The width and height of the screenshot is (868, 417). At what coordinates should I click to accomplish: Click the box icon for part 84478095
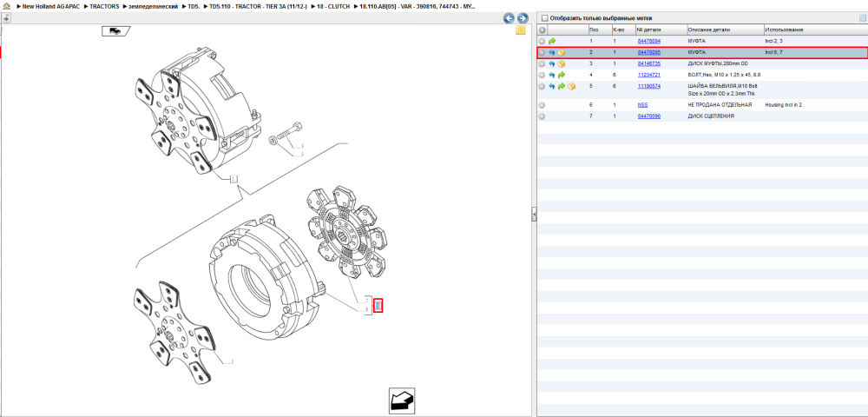[x=562, y=53]
